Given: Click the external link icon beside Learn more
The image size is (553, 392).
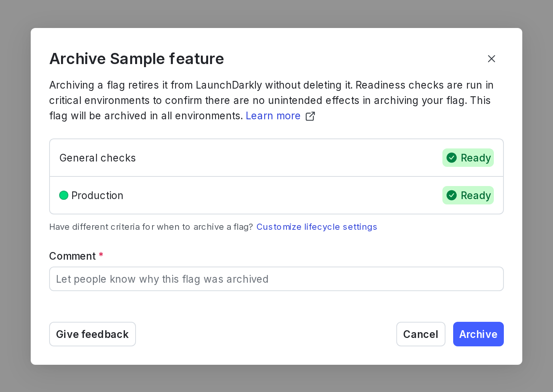Looking at the screenshot, I should (310, 116).
